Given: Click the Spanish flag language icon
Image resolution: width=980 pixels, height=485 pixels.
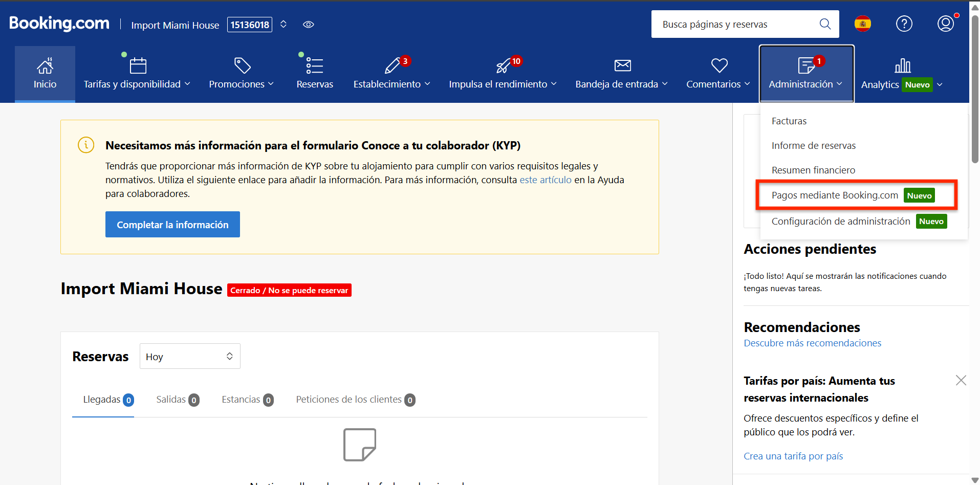Looking at the screenshot, I should 862,24.
